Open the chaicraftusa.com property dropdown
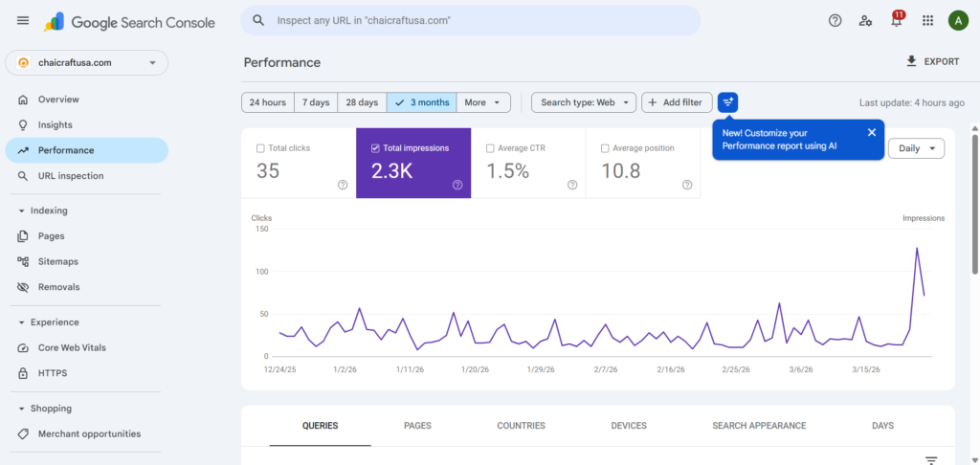Image resolution: width=980 pixels, height=465 pixels. click(x=87, y=62)
